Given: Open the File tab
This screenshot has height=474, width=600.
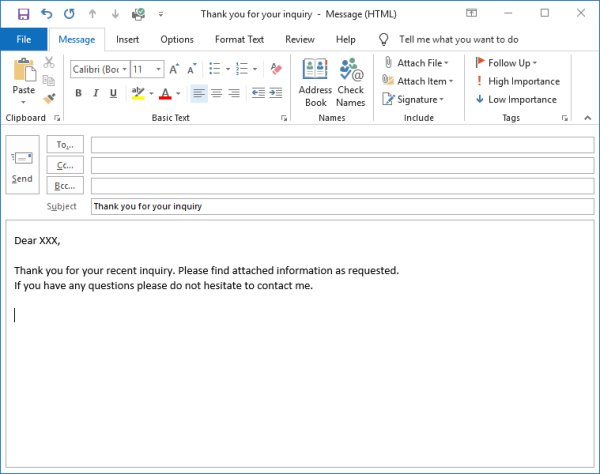Looking at the screenshot, I should pos(24,39).
